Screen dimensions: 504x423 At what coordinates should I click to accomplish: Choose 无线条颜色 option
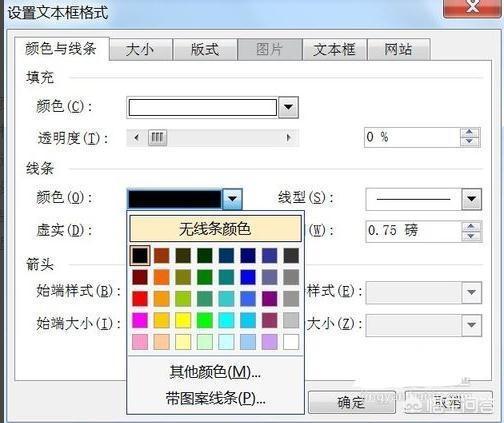click(x=215, y=229)
